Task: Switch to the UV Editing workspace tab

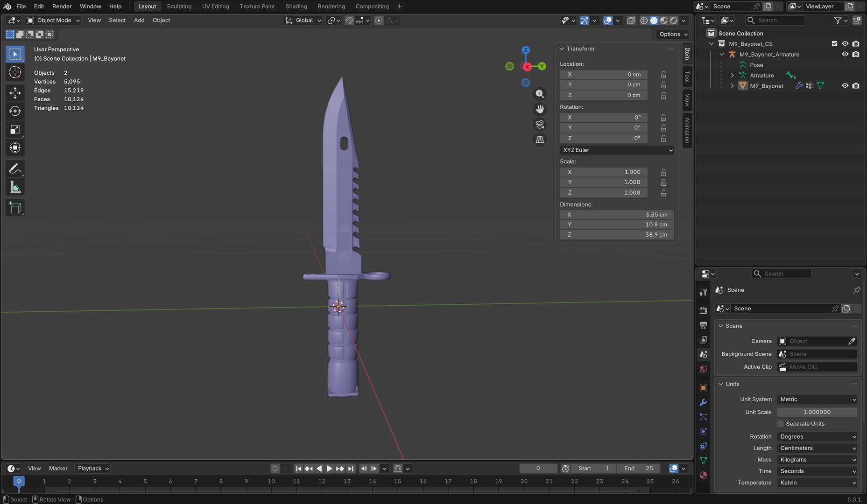Action: coord(215,7)
